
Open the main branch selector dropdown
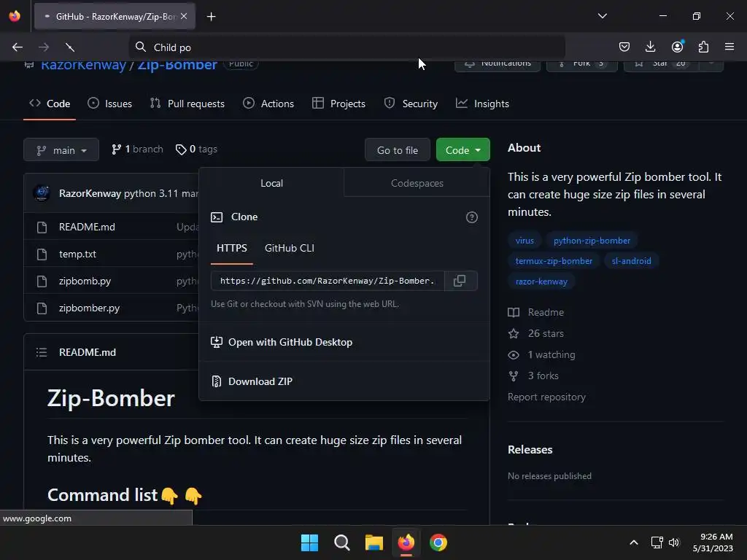61,150
